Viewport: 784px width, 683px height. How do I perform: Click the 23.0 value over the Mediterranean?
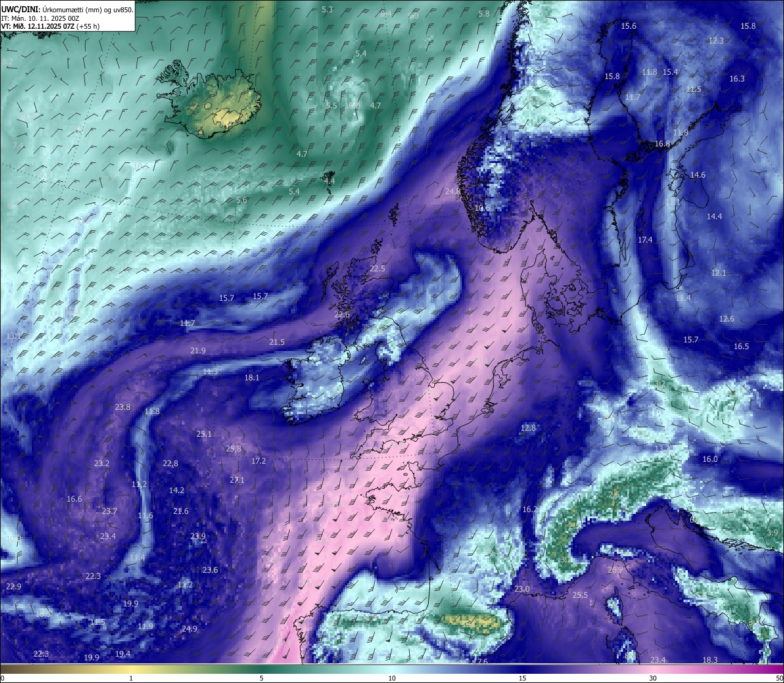coord(522,589)
